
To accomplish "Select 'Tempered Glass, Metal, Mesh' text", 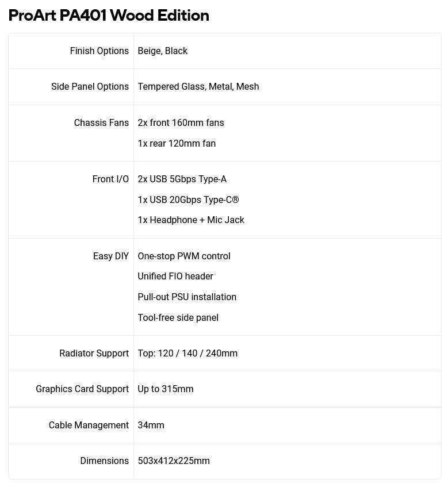I will pos(198,87).
